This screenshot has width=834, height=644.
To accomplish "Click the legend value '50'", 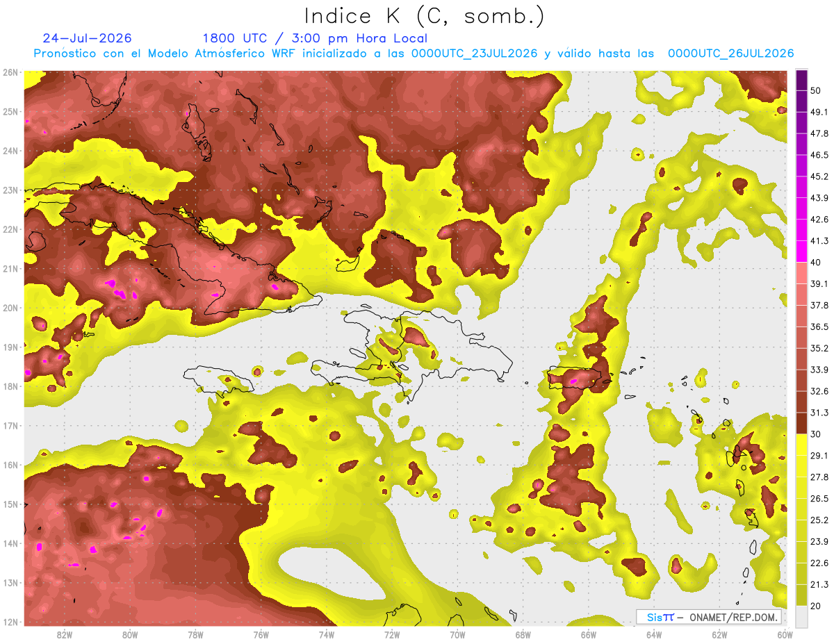I will (817, 90).
